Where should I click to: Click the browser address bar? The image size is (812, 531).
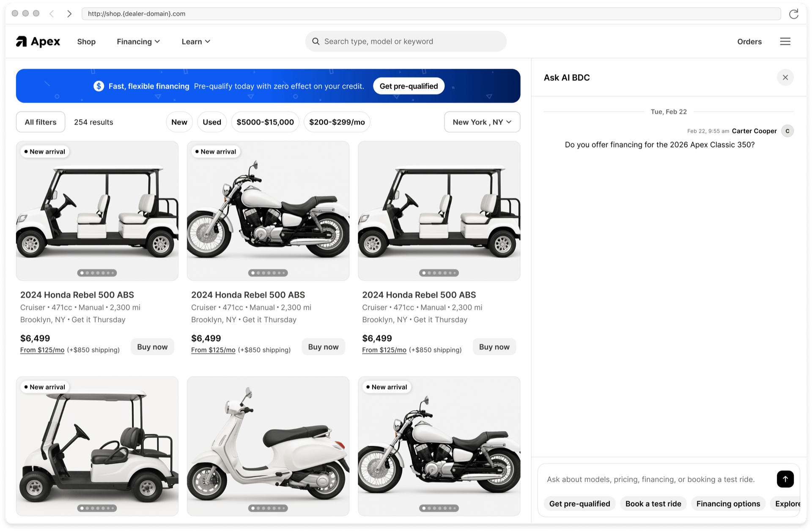click(x=431, y=14)
